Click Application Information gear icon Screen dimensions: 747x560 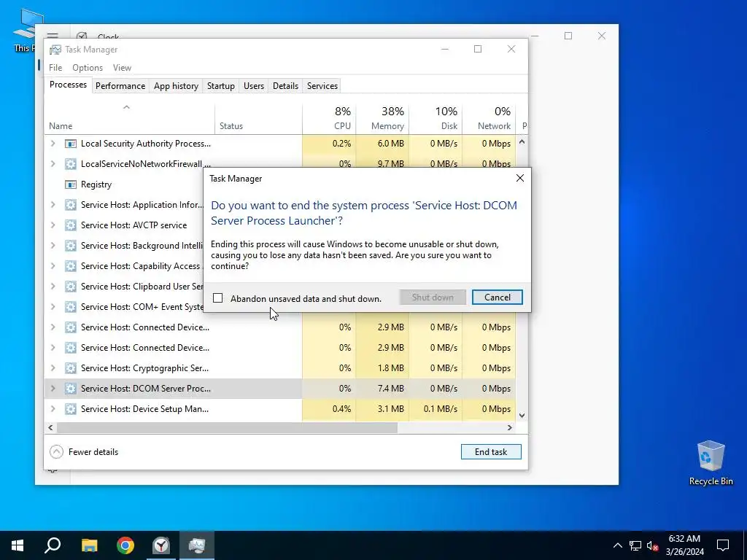pyautogui.click(x=71, y=205)
